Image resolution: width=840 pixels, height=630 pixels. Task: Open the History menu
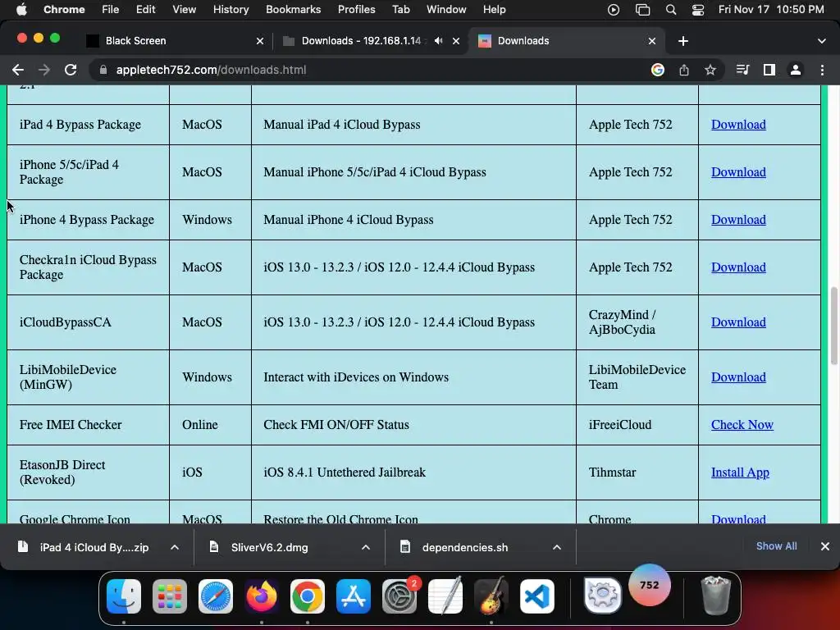click(231, 10)
